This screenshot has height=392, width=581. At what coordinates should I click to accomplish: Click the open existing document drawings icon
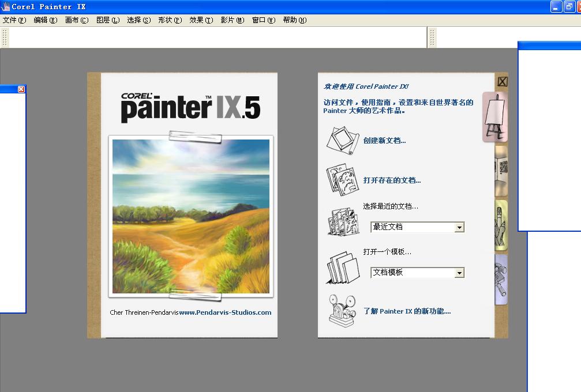[x=342, y=180]
